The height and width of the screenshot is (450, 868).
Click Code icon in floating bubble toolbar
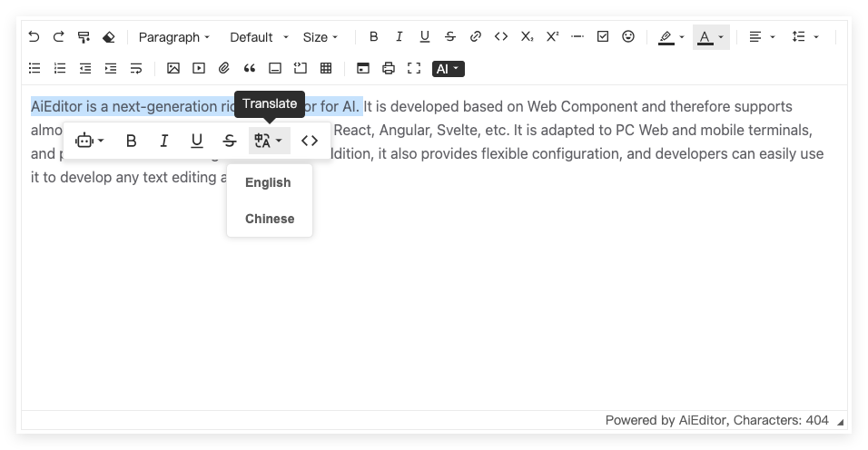[310, 141]
